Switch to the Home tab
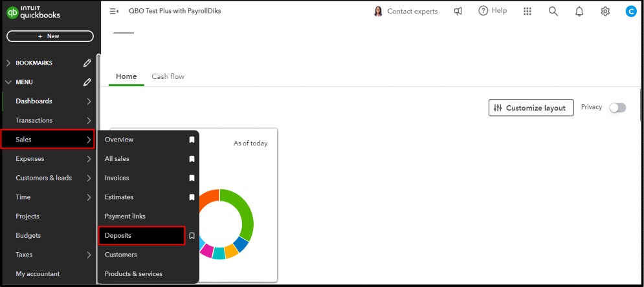644x287 pixels. (126, 77)
